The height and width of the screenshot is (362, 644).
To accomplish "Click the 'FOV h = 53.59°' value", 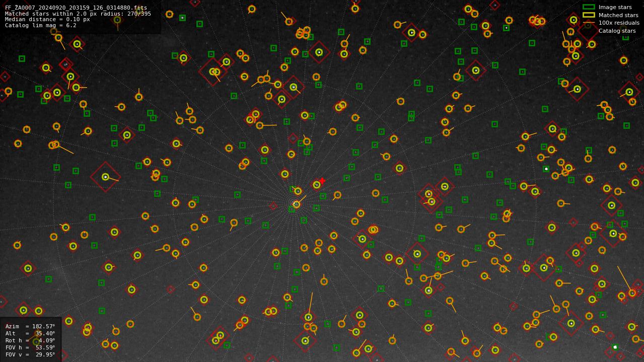I will point(30,347).
